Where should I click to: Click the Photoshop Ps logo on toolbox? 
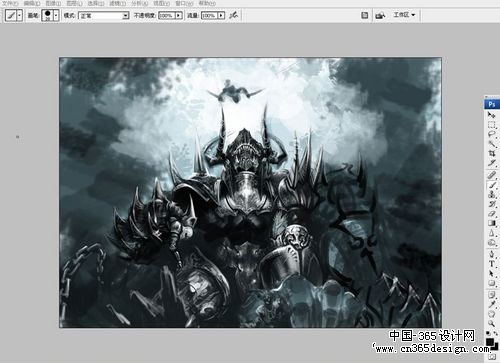(x=492, y=104)
